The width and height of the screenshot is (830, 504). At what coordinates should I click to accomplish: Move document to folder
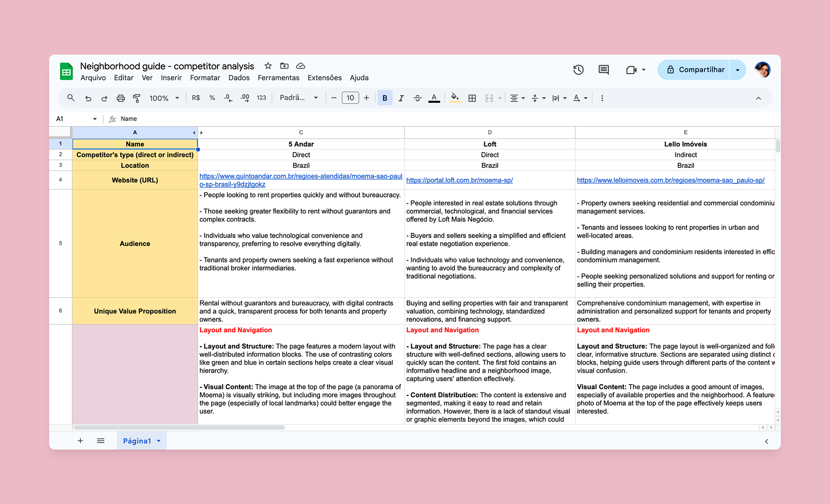(284, 66)
